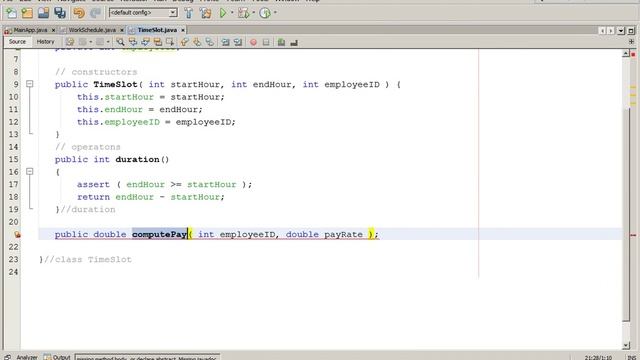Click the Undo arrow icon
The image size is (640, 360).
(79, 13)
